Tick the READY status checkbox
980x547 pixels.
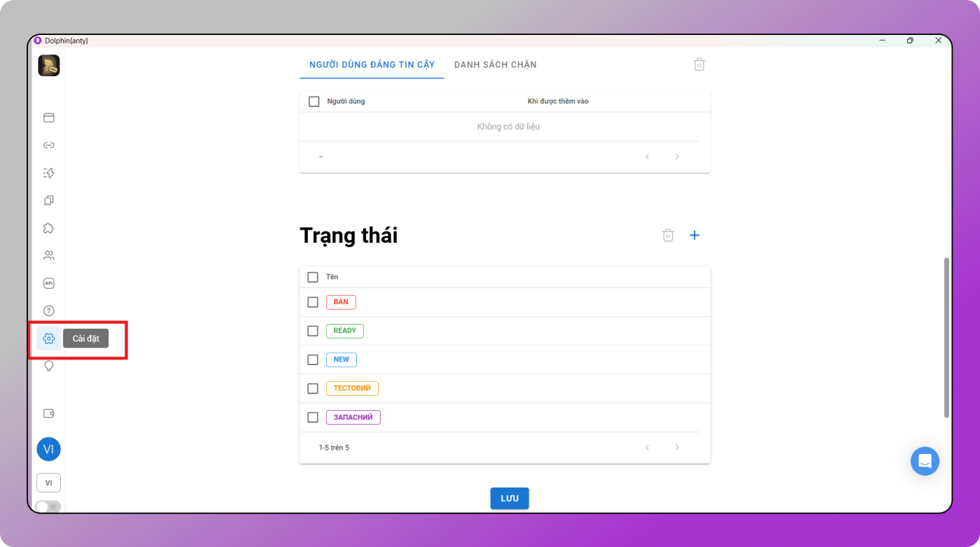click(313, 331)
